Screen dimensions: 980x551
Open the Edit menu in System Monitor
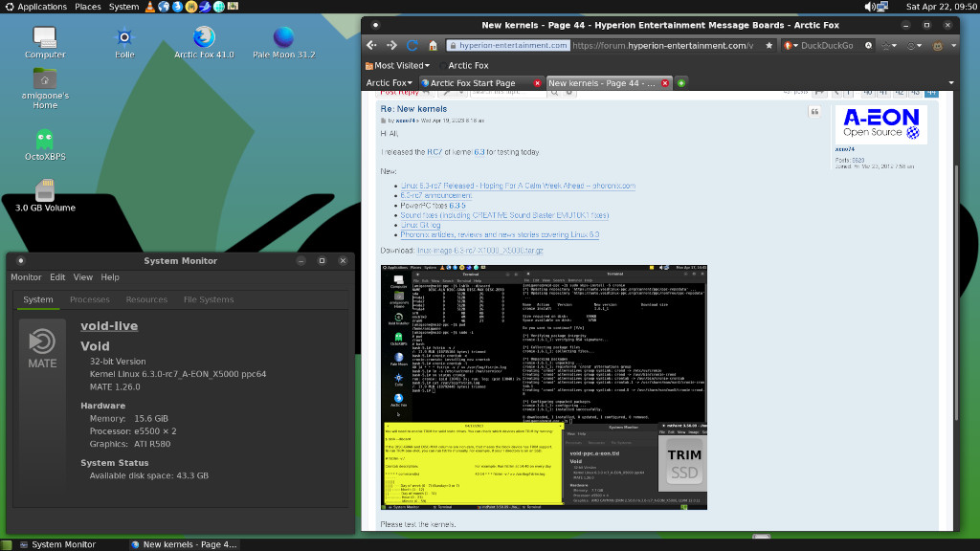(x=57, y=277)
